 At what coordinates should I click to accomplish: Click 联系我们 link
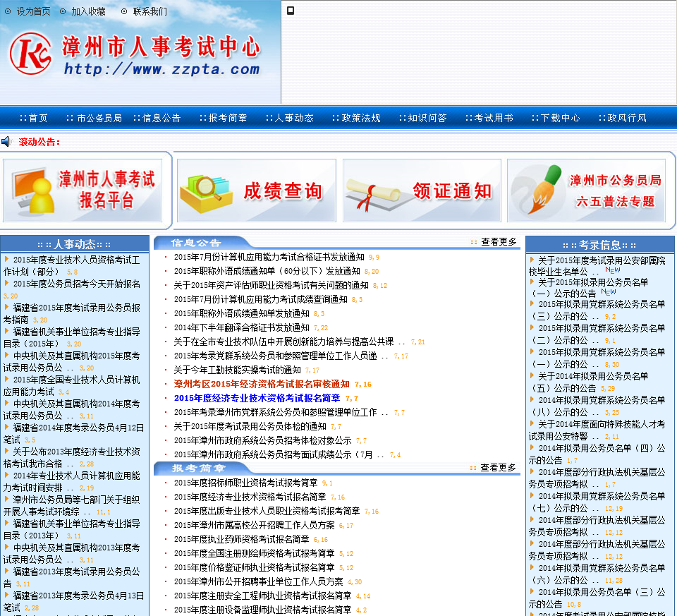click(150, 12)
